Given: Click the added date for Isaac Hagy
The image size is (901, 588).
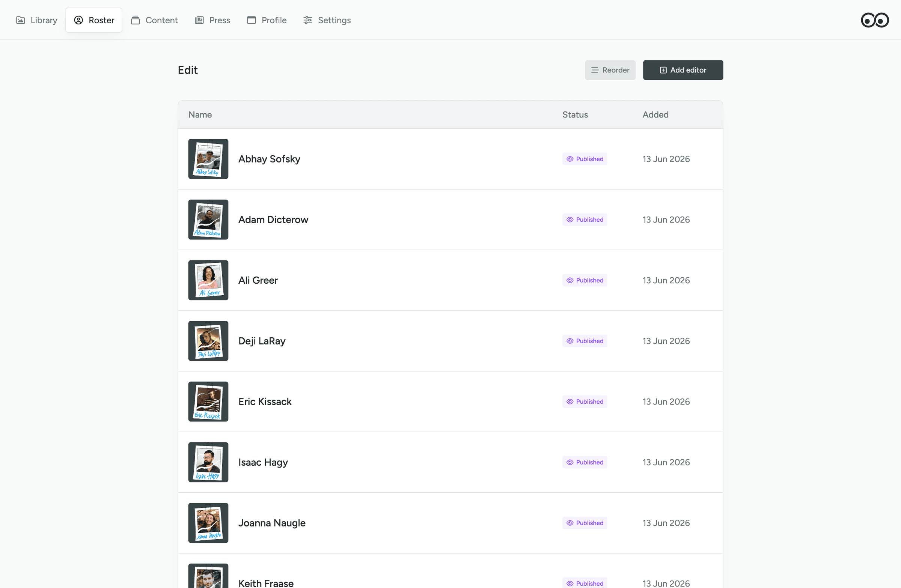Looking at the screenshot, I should coord(666,462).
